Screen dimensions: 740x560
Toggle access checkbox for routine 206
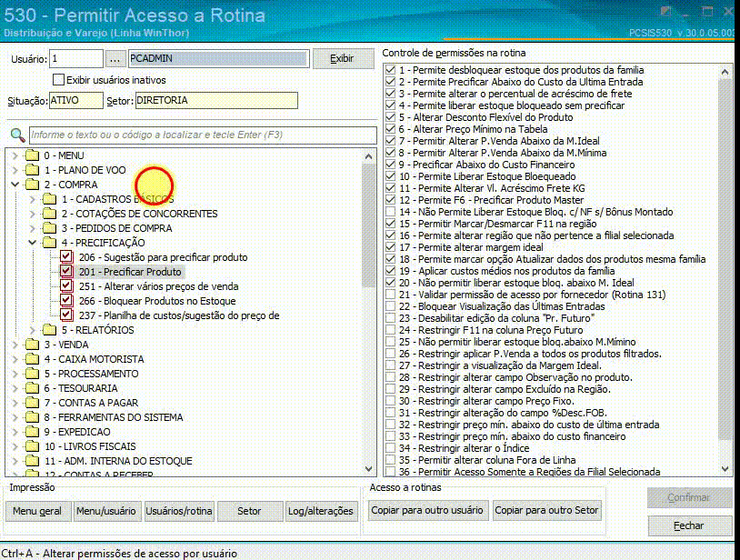(66, 257)
